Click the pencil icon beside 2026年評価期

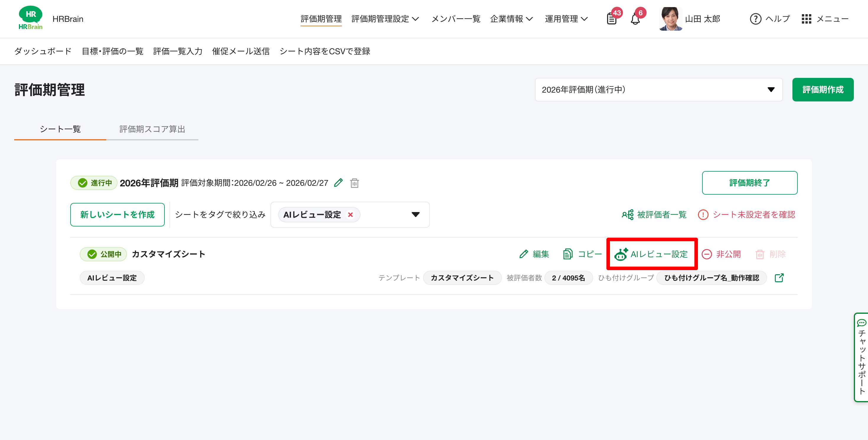click(338, 183)
